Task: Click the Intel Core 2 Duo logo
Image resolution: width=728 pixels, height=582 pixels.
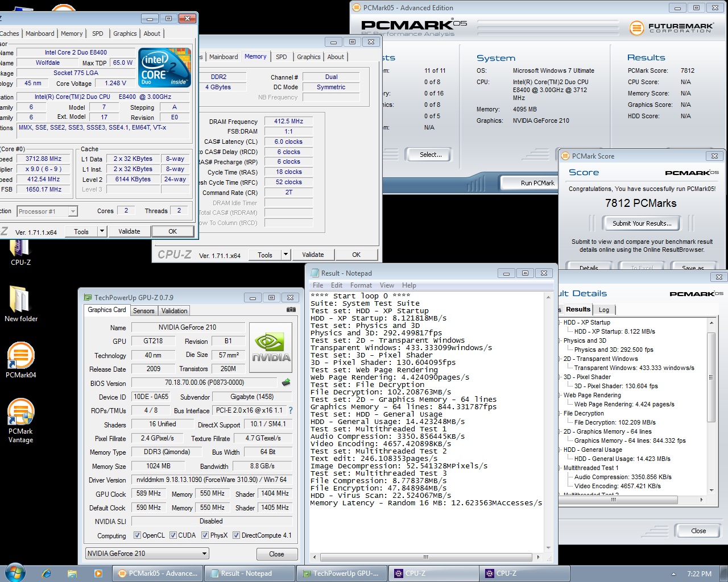Action: (165, 68)
